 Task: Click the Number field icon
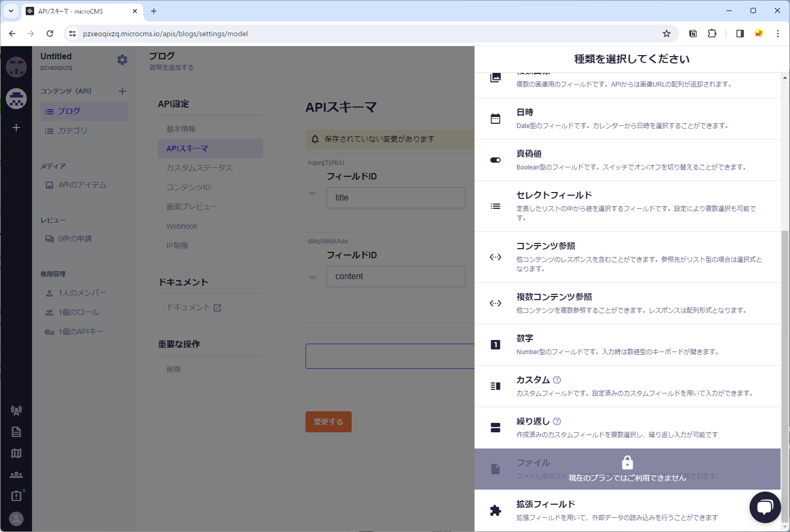[x=496, y=345]
